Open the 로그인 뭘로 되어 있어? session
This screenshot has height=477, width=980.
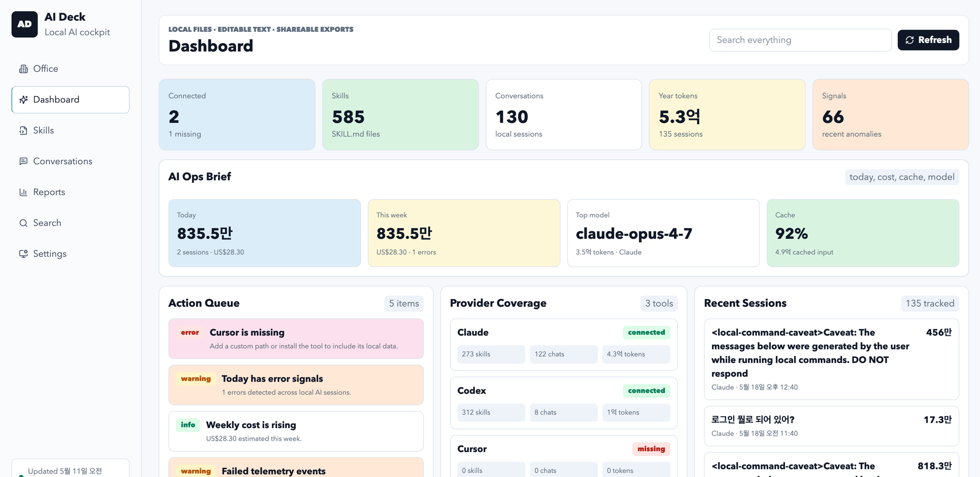click(x=832, y=426)
